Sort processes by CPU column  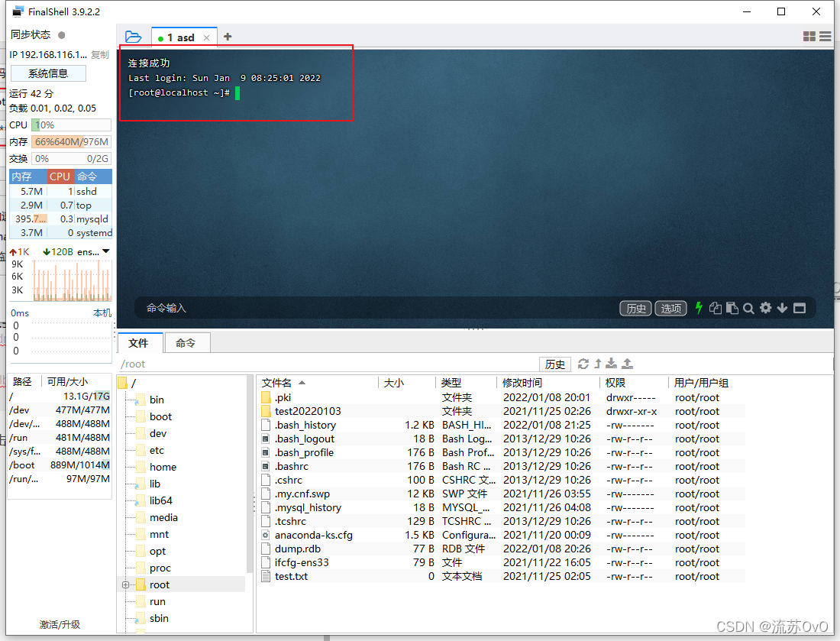[x=60, y=176]
